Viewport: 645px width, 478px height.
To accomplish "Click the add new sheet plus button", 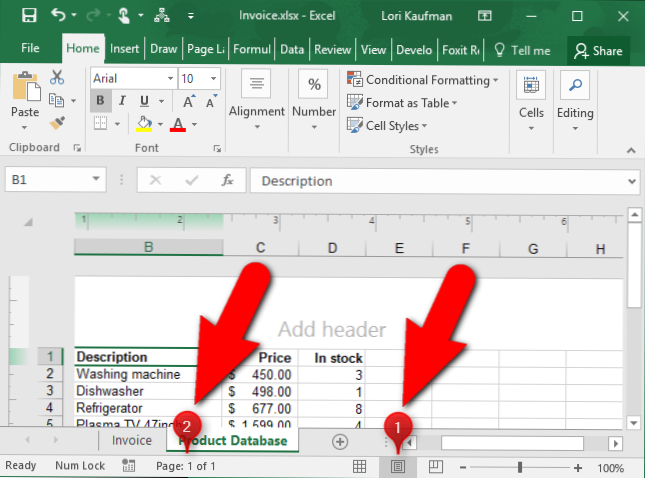I will pyautogui.click(x=340, y=441).
